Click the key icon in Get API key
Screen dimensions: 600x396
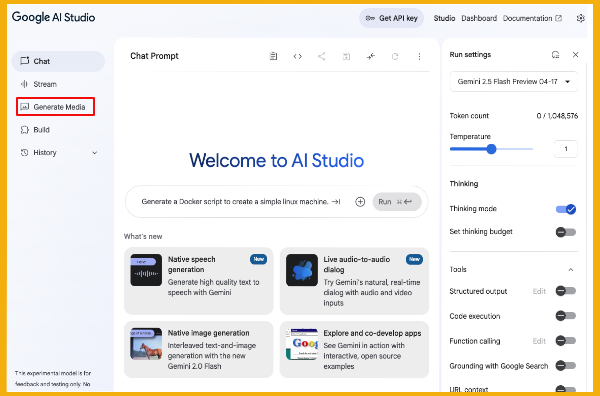coord(370,18)
